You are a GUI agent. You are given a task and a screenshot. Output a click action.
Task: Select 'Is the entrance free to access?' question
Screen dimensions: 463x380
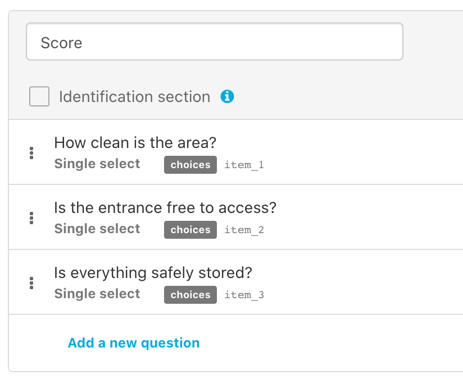click(165, 208)
